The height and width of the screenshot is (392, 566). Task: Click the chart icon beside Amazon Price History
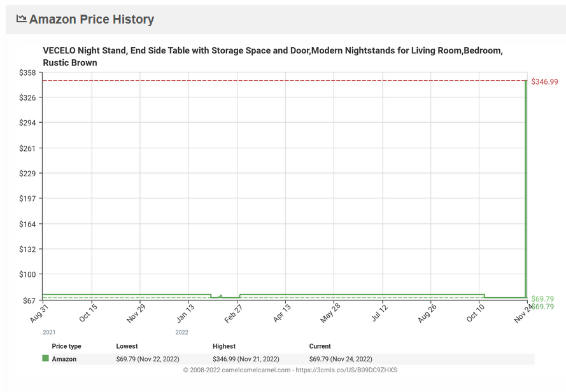(x=22, y=19)
